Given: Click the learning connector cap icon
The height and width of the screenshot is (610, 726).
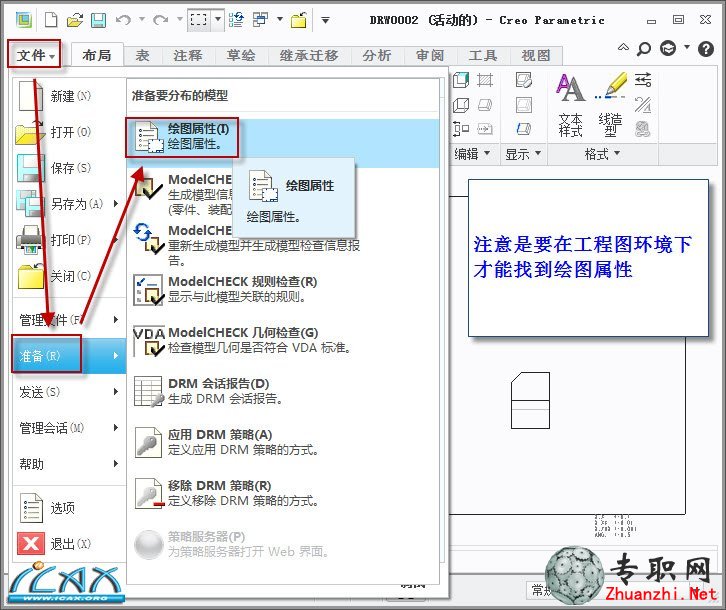Looking at the screenshot, I should click(x=668, y=48).
